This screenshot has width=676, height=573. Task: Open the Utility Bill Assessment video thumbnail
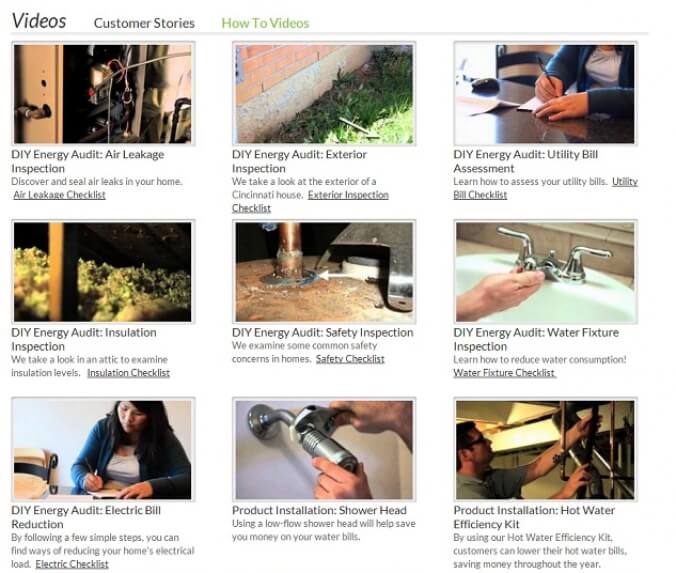click(x=545, y=94)
